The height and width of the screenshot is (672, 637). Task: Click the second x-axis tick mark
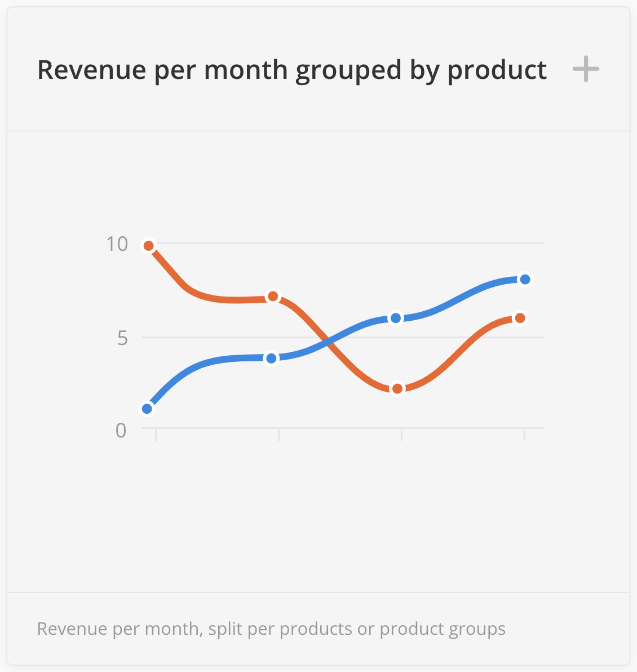click(x=279, y=434)
